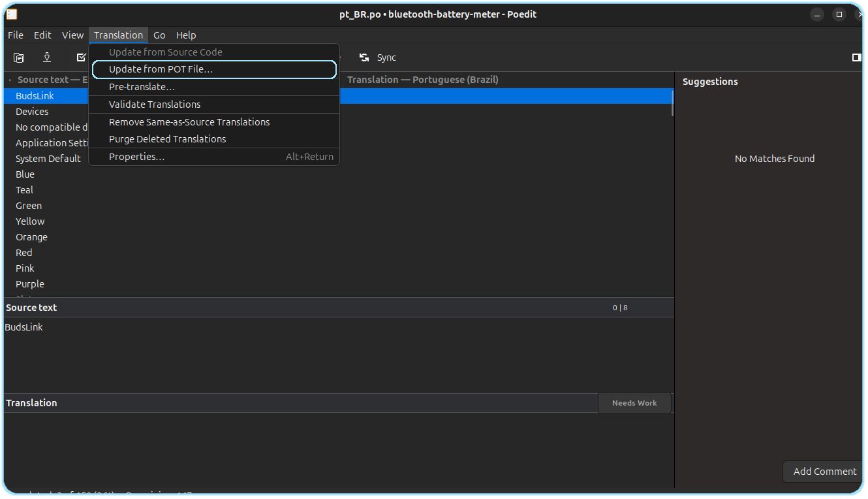This screenshot has height=499, width=868.
Task: Sort by Translation — Portuguese (Brazil) column header
Action: tap(423, 80)
